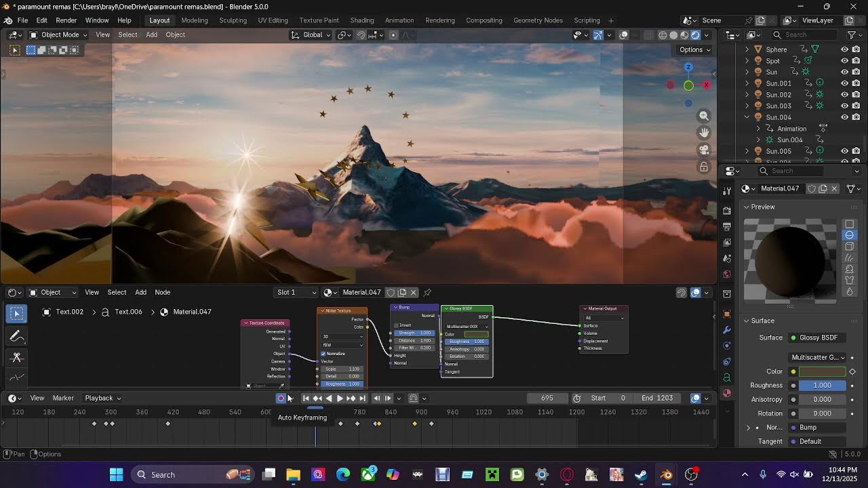Open the timeline Marker menu

63,398
